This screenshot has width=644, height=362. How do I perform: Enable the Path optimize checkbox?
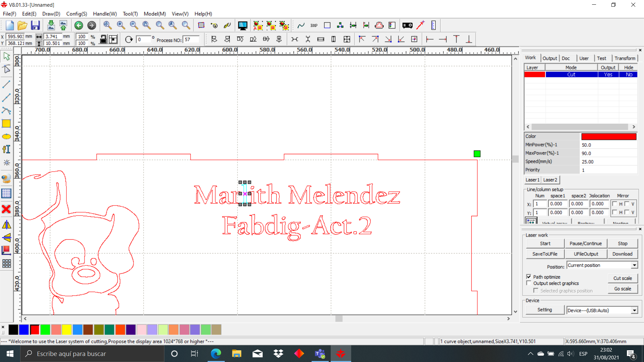(x=529, y=277)
